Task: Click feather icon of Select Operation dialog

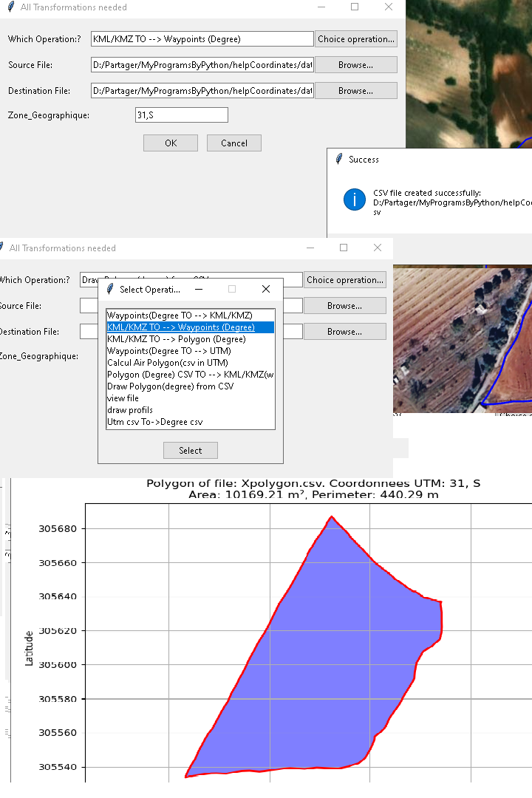Action: point(110,289)
